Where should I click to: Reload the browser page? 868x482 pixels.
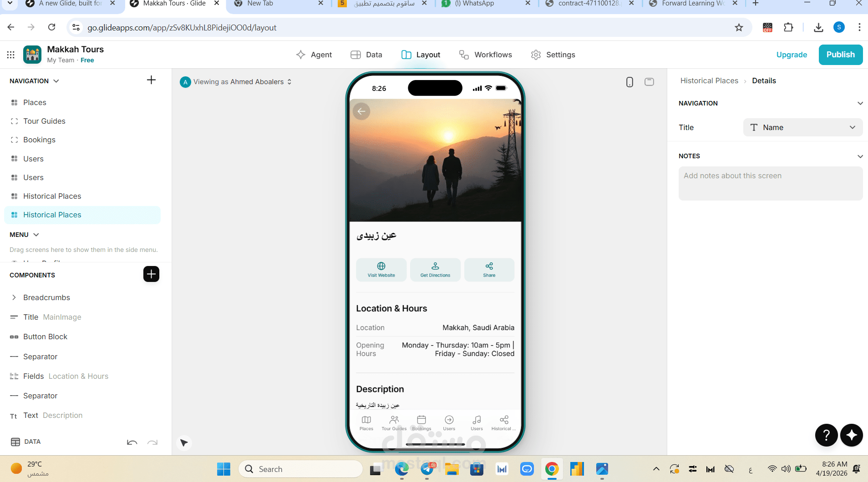(52, 27)
